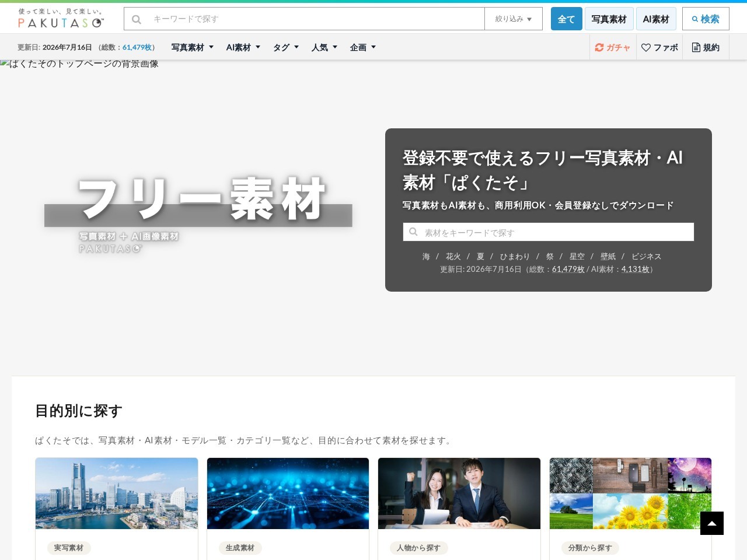Click magnifier icon in hero search box
This screenshot has height=560, width=747.
tap(413, 232)
